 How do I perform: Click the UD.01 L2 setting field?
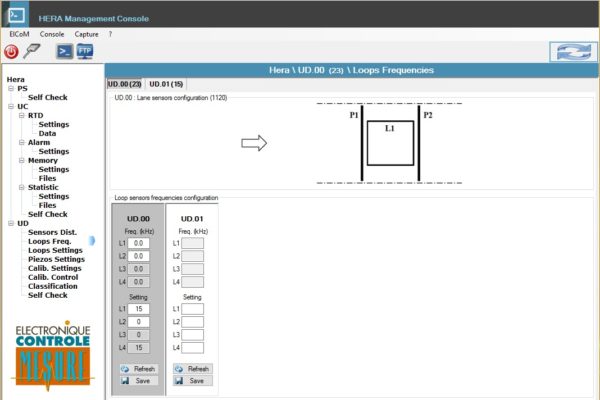(192, 322)
